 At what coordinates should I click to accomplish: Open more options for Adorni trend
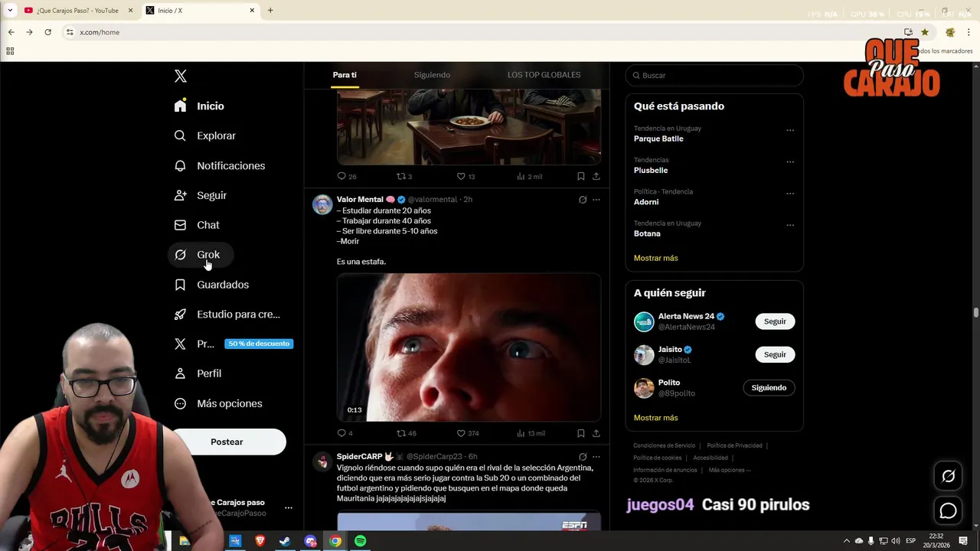790,194
